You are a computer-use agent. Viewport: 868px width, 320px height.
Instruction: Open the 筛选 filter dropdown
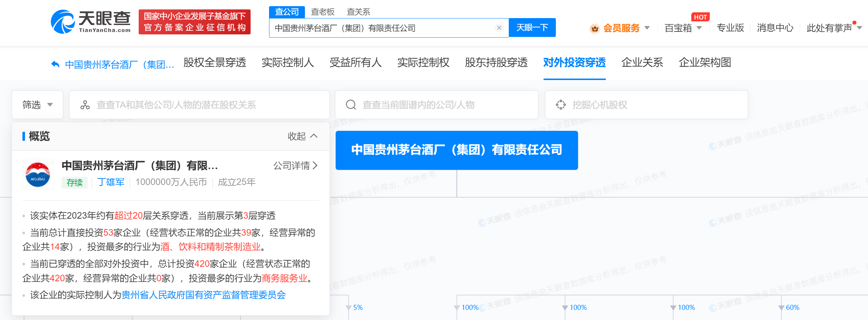pos(37,105)
